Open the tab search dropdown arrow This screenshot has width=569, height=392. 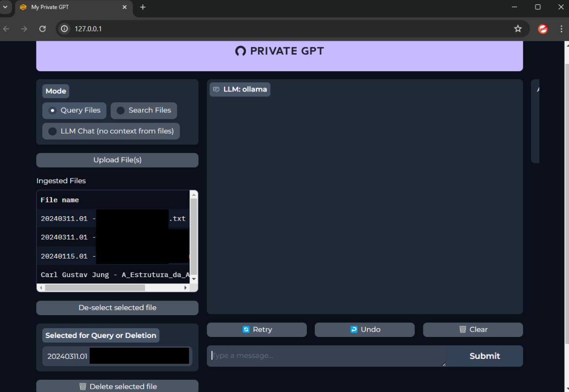[5, 7]
